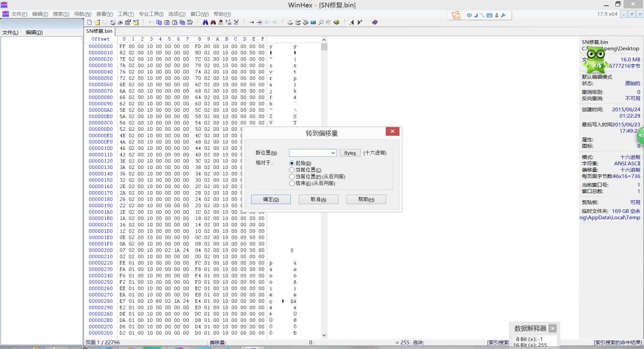Screen dimensions: 644x349
Task: Click the Go To Offset arrow icon
Action: click(252, 22)
